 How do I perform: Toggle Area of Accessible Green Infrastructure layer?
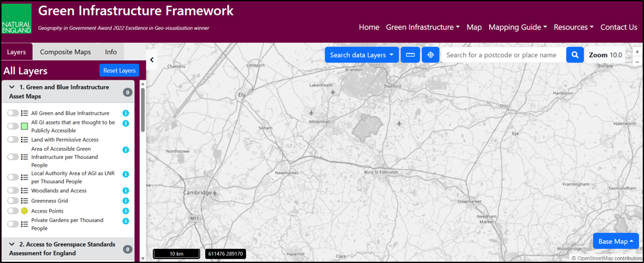13,157
